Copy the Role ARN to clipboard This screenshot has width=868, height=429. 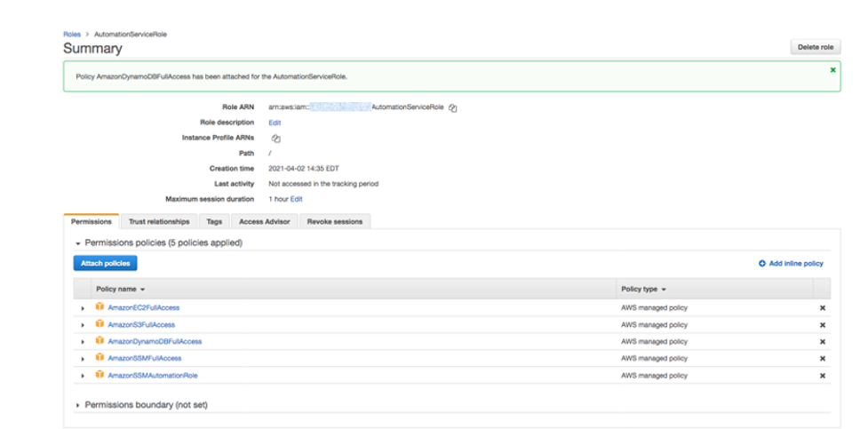(453, 107)
